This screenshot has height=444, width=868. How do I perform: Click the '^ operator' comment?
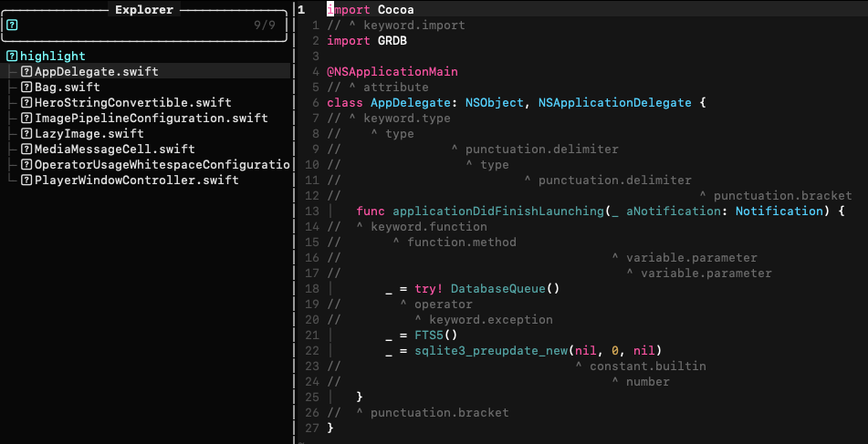point(436,305)
